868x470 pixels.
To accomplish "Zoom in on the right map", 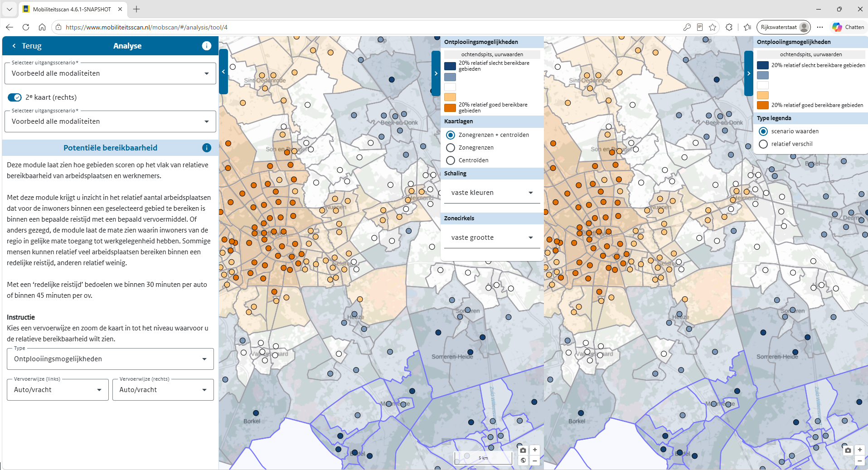I will point(860,450).
